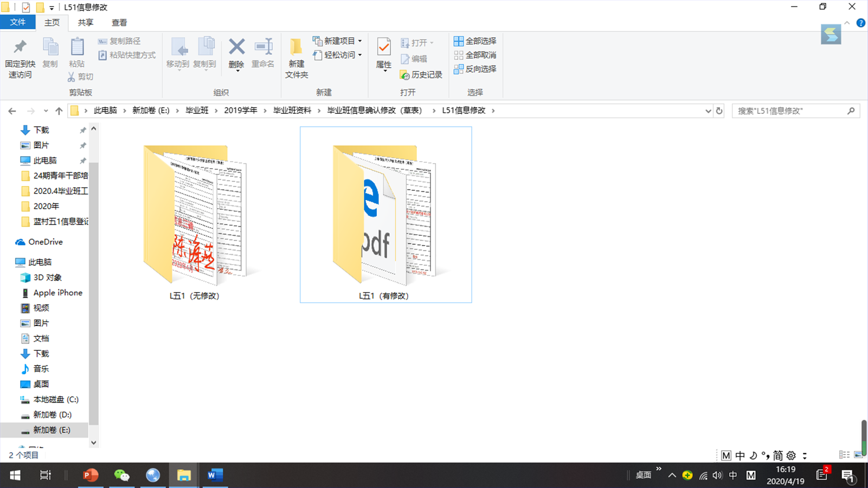This screenshot has height=488, width=868.
Task: Navigate to 毕业班资料 in breadcrumb path
Action: (x=292, y=111)
